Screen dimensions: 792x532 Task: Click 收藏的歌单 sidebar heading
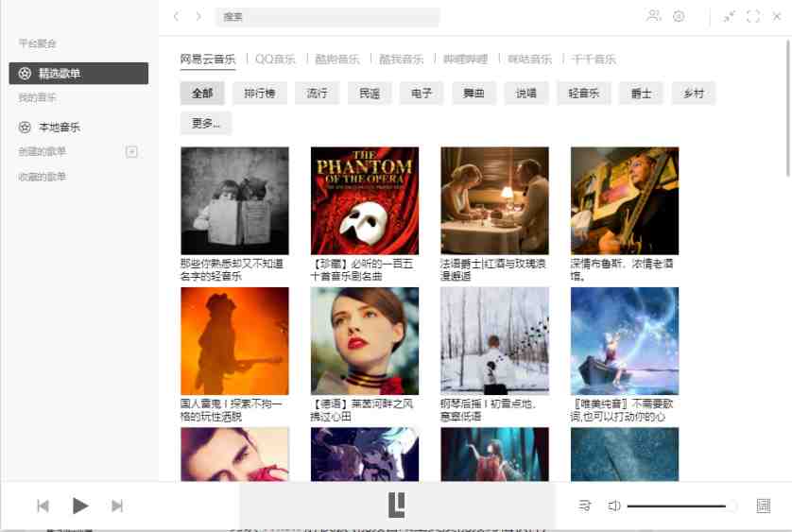coord(42,177)
